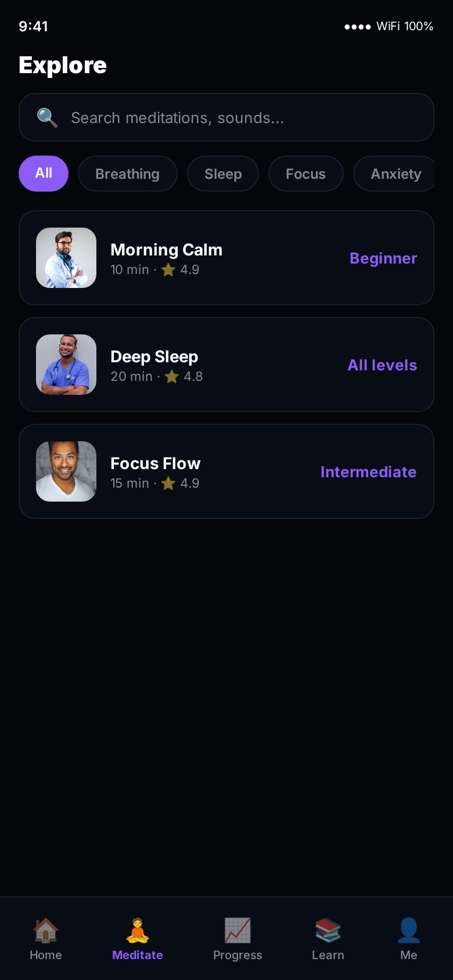Switch to the Focus category filter
Screen dimensions: 453x980
tap(305, 174)
